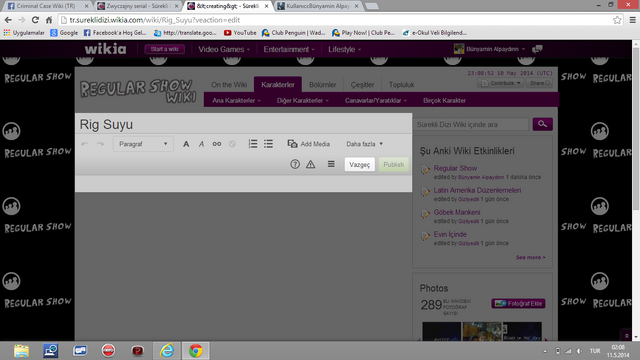Click the Chrome taskbar icon
The height and width of the screenshot is (360, 640).
coord(196,351)
